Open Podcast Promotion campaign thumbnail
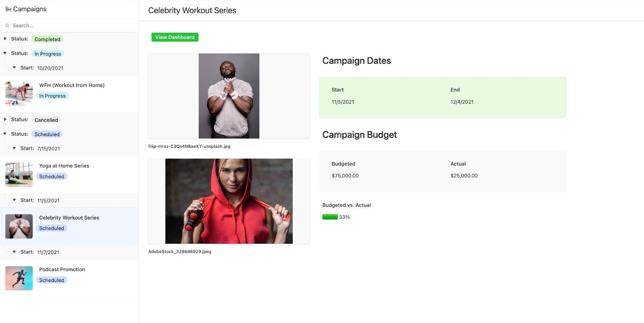644x323 pixels. [19, 278]
